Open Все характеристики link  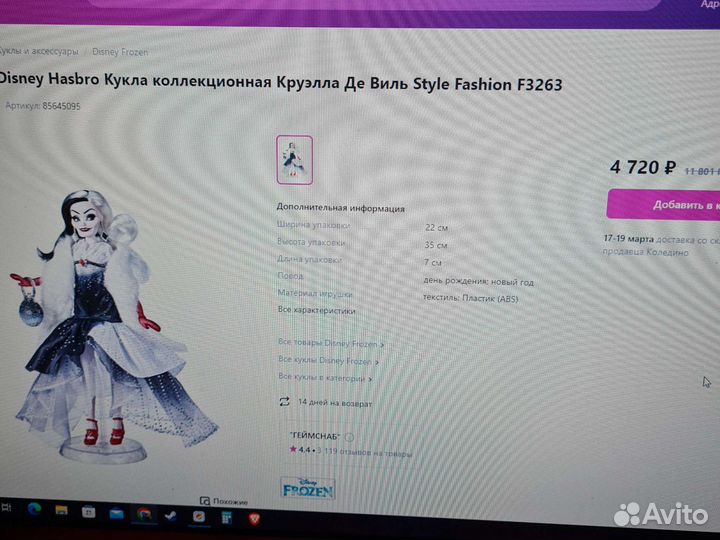pos(316,310)
